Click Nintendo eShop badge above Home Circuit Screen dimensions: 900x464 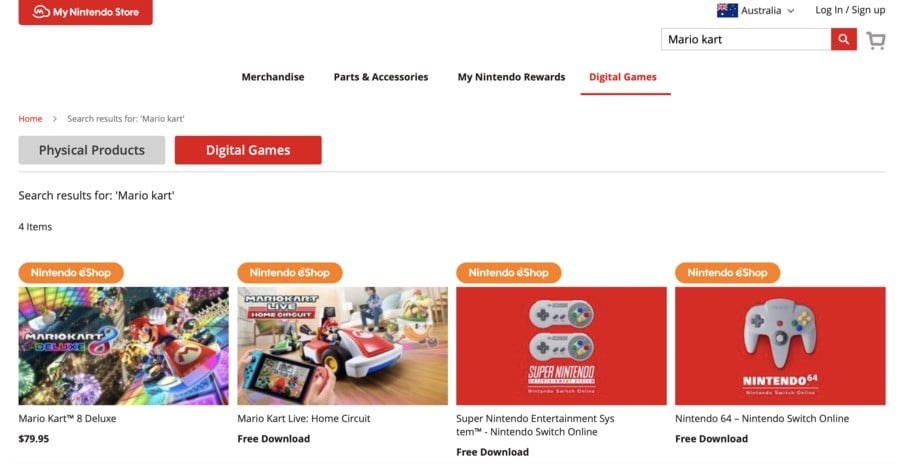(289, 273)
